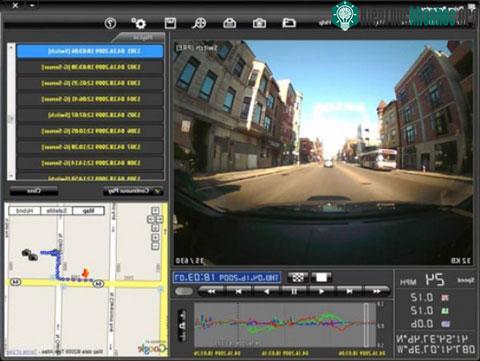Viewport: 480px width, 361px height.
Task: Toggle the gray pill switch beside playback controls
Action: pos(184,291)
